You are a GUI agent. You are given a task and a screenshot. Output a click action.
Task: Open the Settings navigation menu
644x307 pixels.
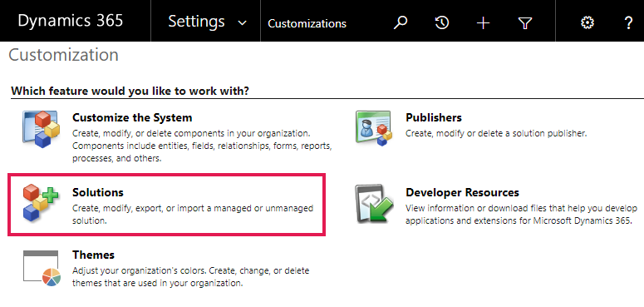196,22
